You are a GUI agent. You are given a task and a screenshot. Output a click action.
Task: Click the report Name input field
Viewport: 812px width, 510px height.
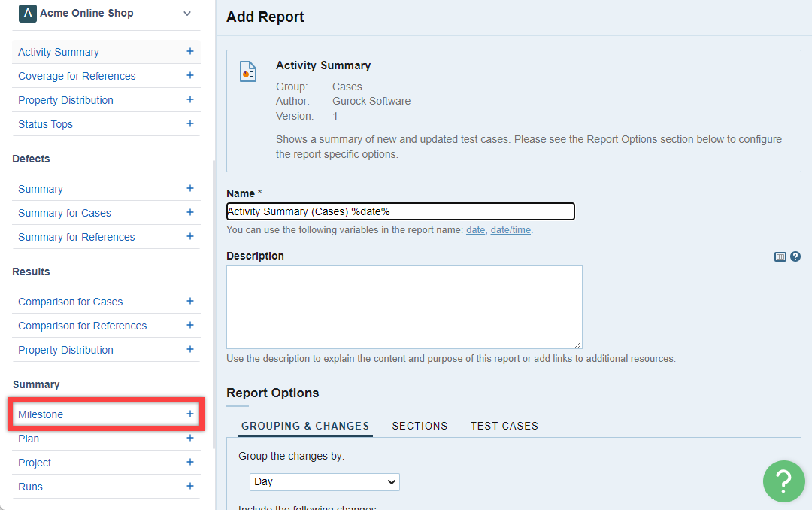click(400, 211)
